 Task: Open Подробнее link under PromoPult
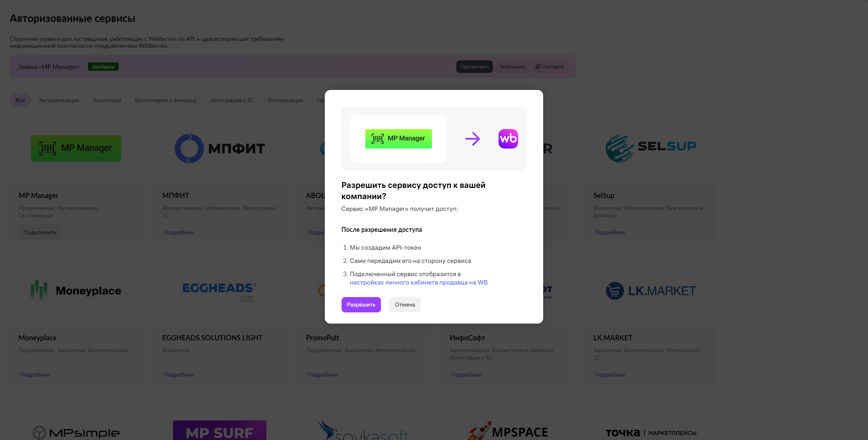322,374
